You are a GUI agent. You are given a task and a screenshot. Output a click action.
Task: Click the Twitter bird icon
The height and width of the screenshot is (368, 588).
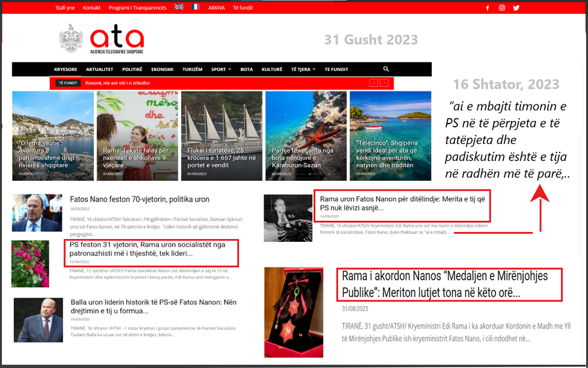tap(516, 8)
